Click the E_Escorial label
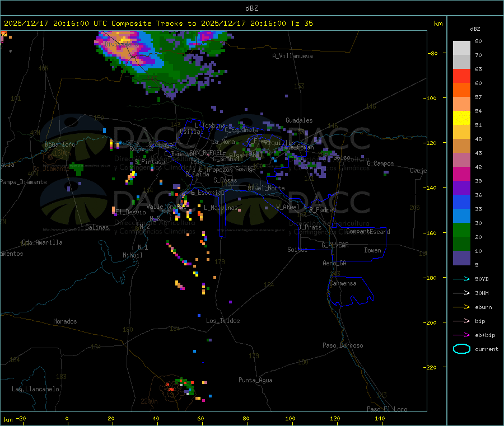This screenshot has height=426, width=504. [x=208, y=193]
